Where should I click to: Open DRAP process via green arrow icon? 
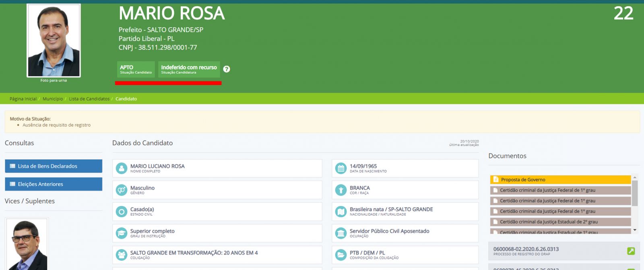(x=631, y=251)
